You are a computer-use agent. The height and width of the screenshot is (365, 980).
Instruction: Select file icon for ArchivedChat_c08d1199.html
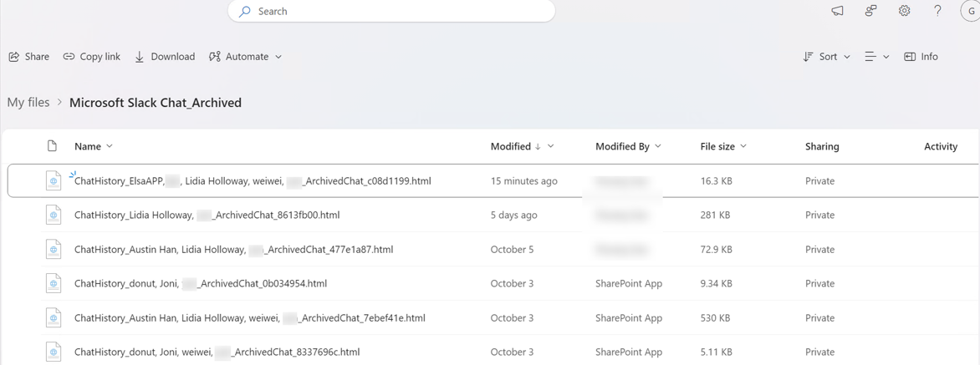54,181
